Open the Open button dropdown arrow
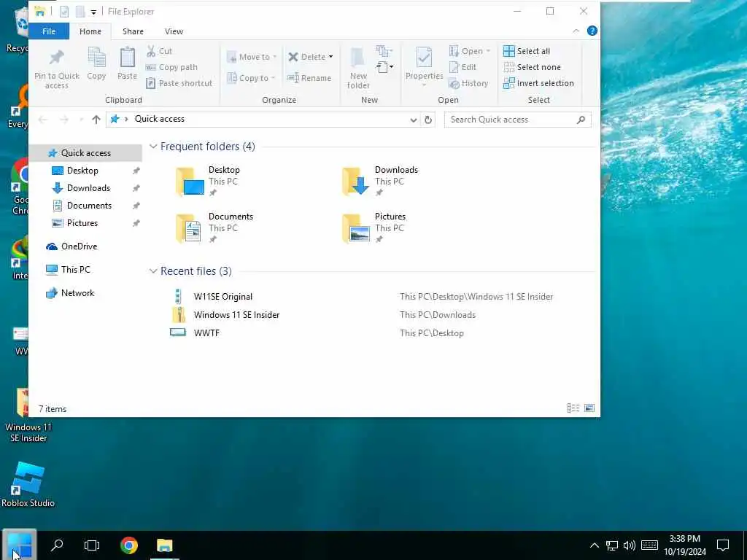The height and width of the screenshot is (560, 747). (488, 51)
